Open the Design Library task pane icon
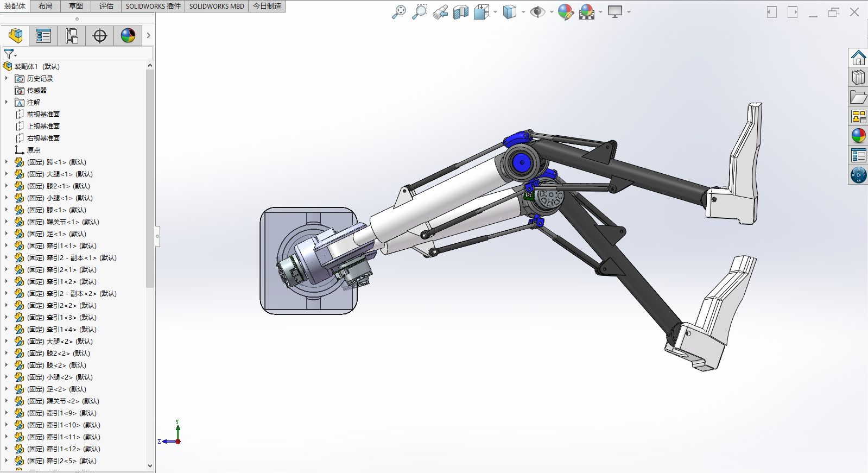This screenshot has width=868, height=473. click(858, 77)
